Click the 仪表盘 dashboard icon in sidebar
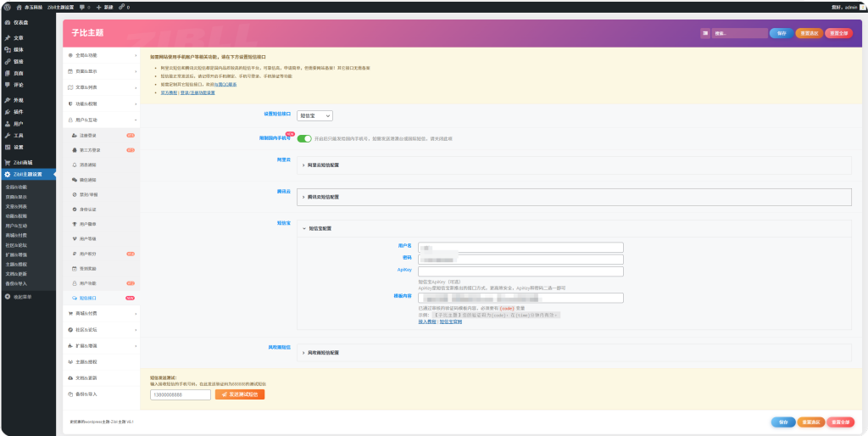868x436 pixels. coord(7,23)
